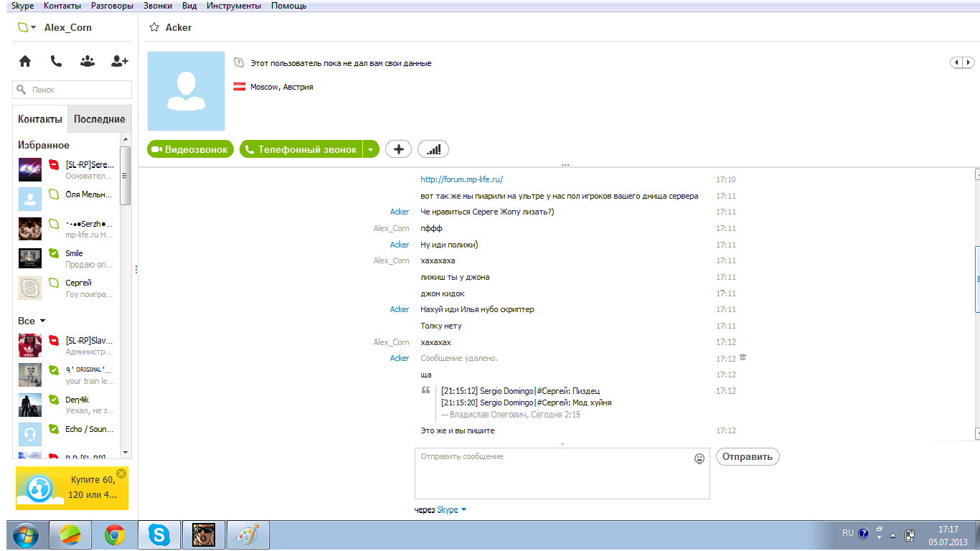This screenshot has width=980, height=551.
Task: Show hidden tray icons arrow
Action: tap(892, 536)
